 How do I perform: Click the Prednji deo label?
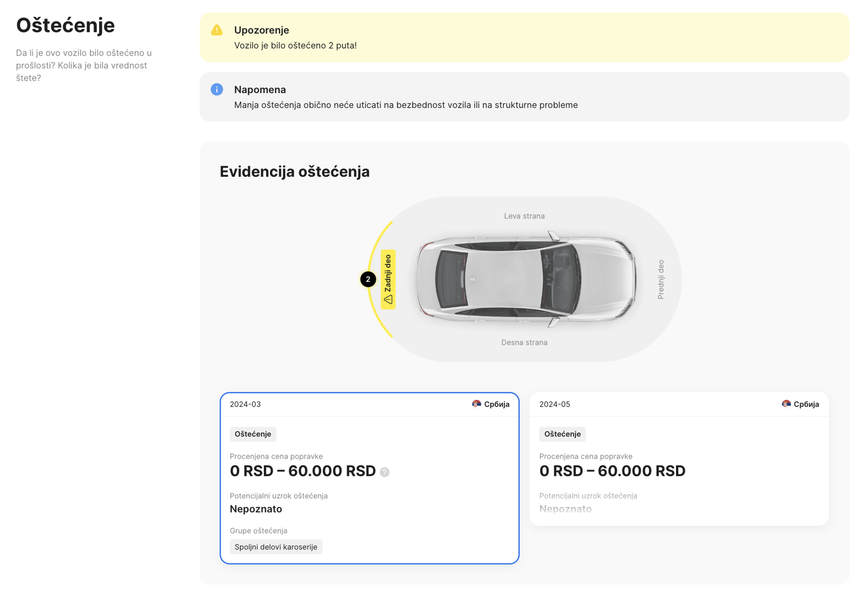click(661, 279)
